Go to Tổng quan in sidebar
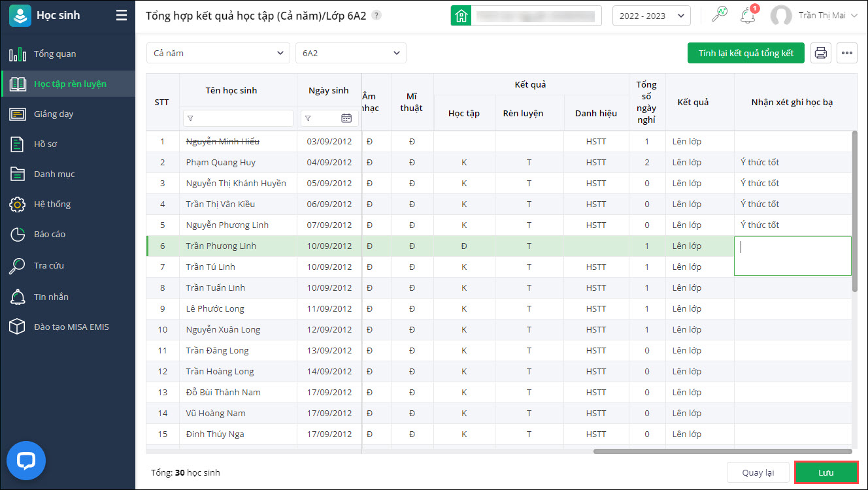 point(55,54)
